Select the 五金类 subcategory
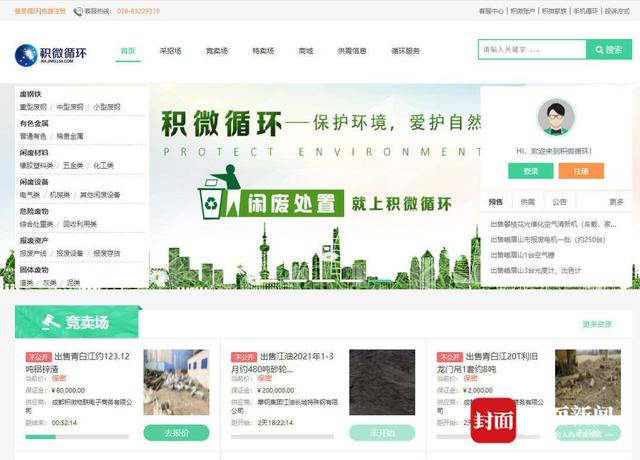This screenshot has width=640, height=460. point(73,166)
